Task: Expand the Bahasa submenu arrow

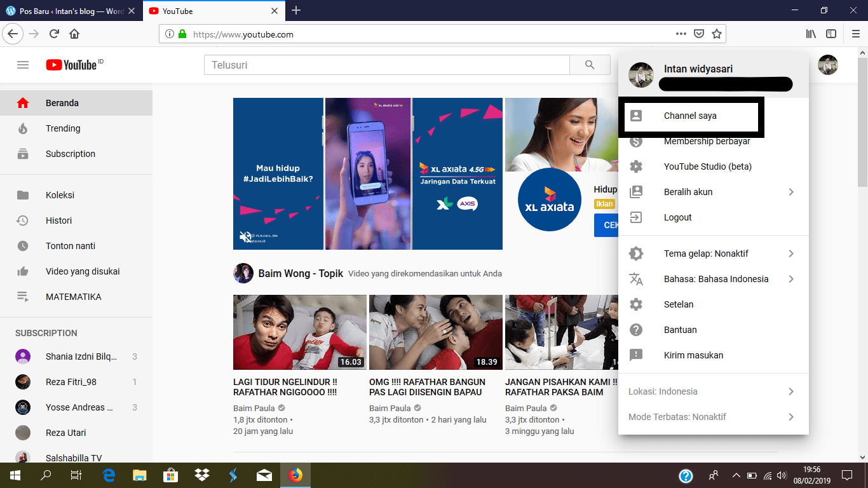Action: pyautogui.click(x=791, y=279)
